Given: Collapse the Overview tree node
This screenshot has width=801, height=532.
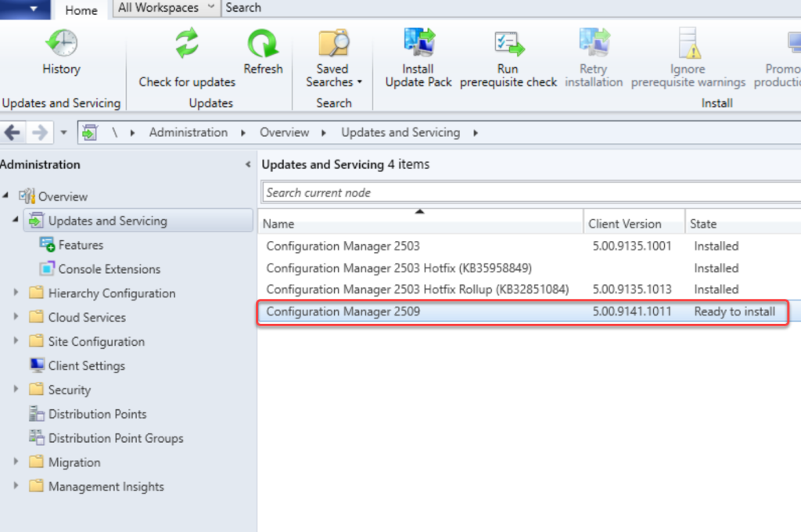Looking at the screenshot, I should [6, 196].
